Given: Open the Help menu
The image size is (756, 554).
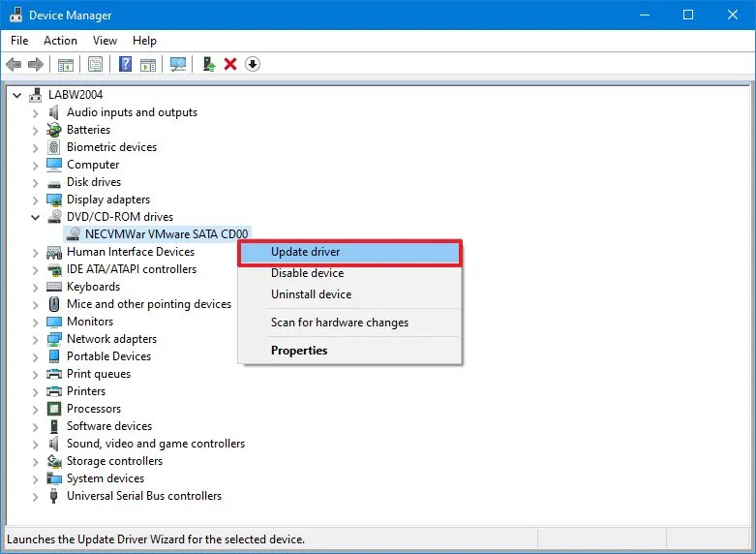Looking at the screenshot, I should (144, 41).
